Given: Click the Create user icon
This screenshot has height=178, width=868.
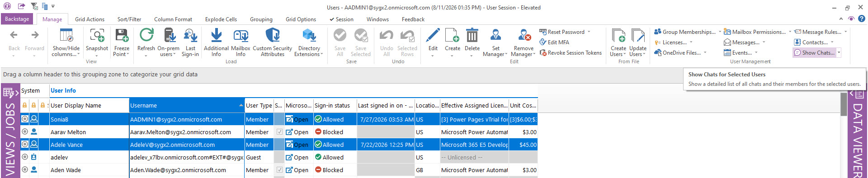Looking at the screenshot, I should pyautogui.click(x=452, y=35).
